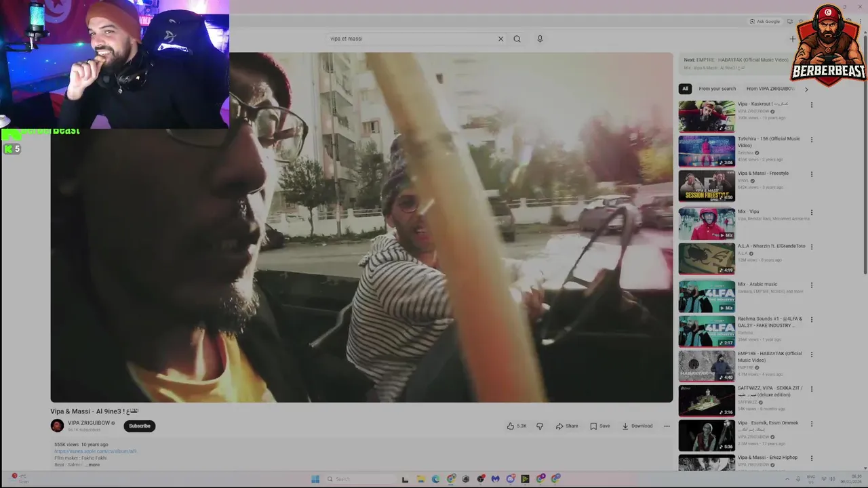Save the video to a playlist
Image resolution: width=868 pixels, height=488 pixels.
click(600, 426)
